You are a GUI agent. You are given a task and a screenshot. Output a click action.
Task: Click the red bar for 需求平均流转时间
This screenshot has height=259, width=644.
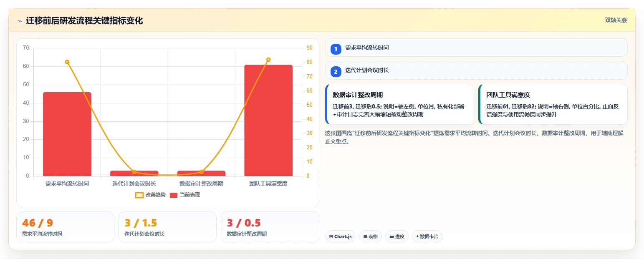[x=67, y=134]
